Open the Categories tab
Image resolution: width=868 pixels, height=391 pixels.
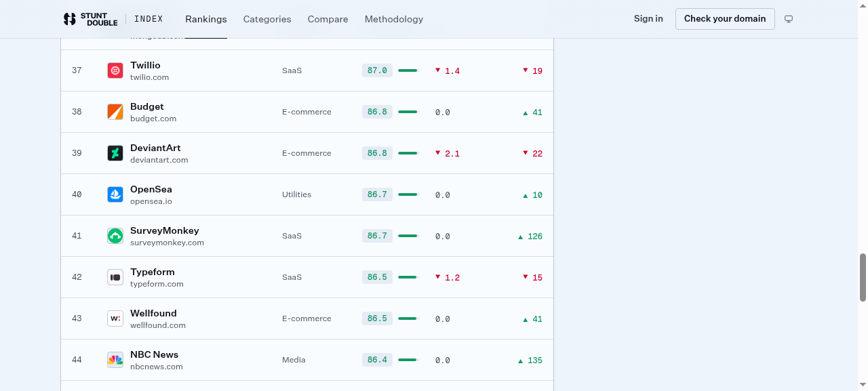tap(267, 19)
